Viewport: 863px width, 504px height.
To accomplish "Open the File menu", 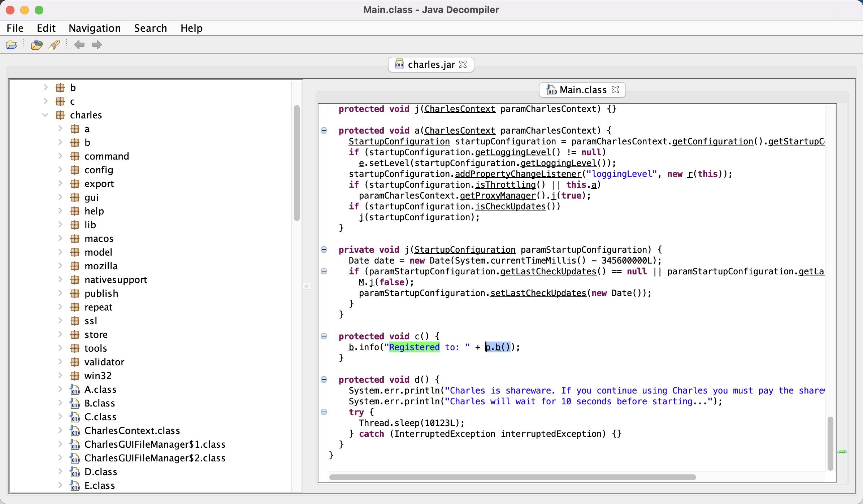I will (15, 27).
